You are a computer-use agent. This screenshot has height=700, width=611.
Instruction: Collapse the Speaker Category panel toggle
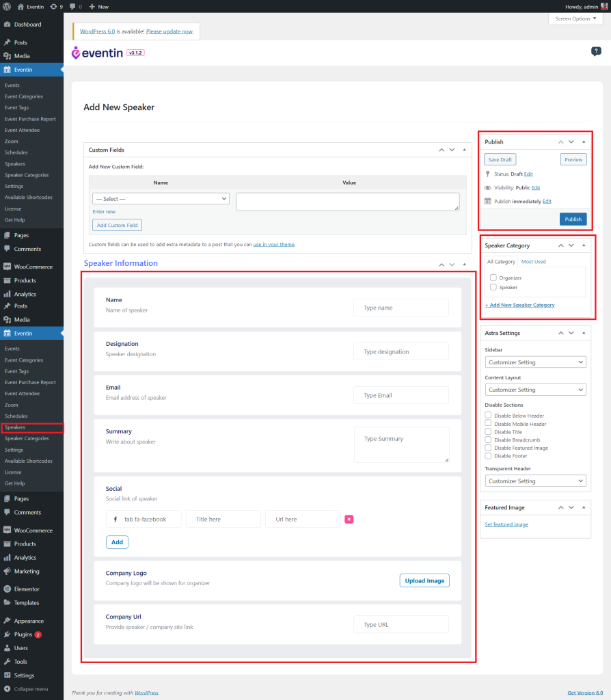pyautogui.click(x=584, y=245)
